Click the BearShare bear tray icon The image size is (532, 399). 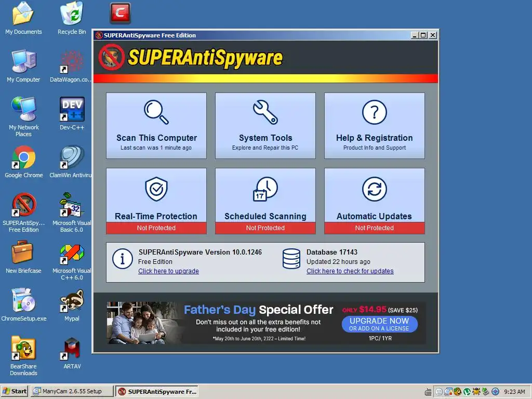tap(457, 392)
